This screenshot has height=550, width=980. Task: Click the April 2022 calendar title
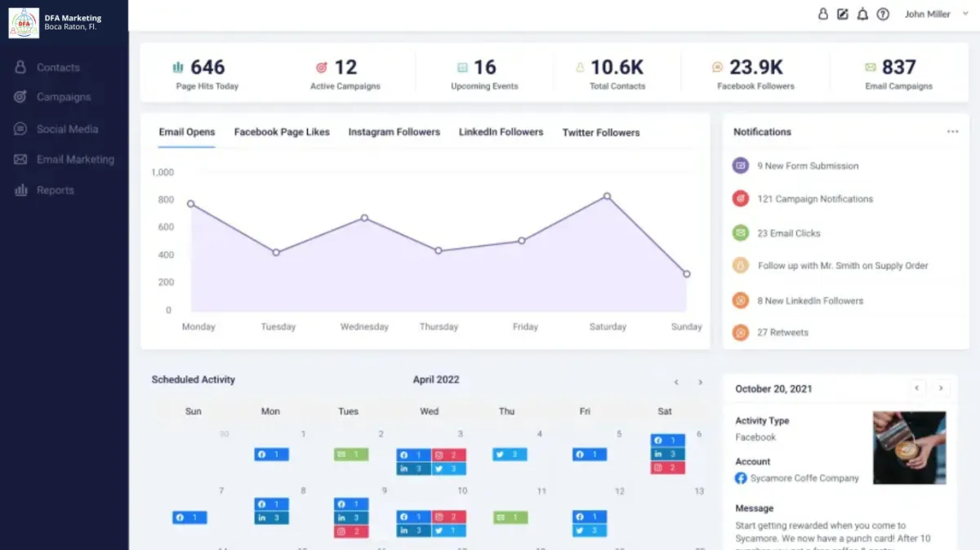coord(436,379)
